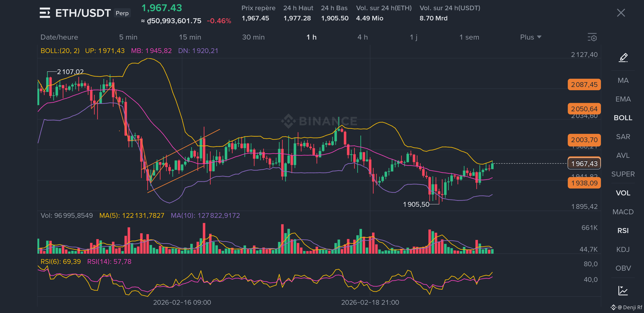Switch to the 1 sem timeframe
Viewport: 644px width, 313px height.
469,37
